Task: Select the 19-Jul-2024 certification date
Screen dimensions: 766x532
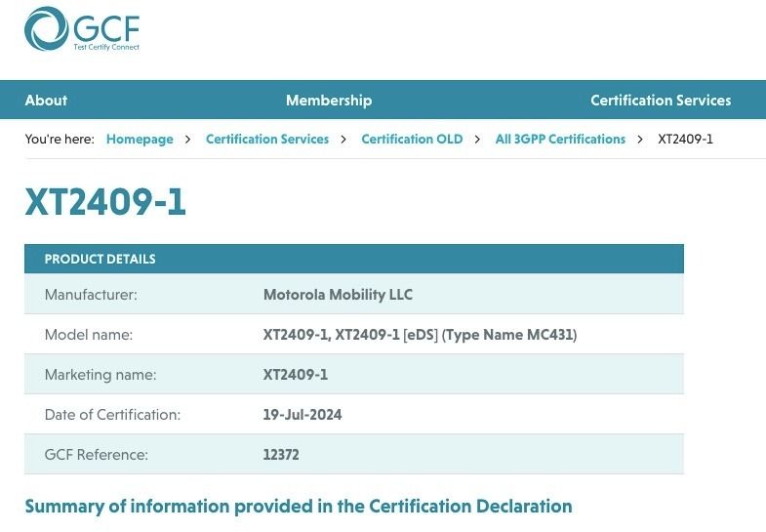Action: [302, 415]
